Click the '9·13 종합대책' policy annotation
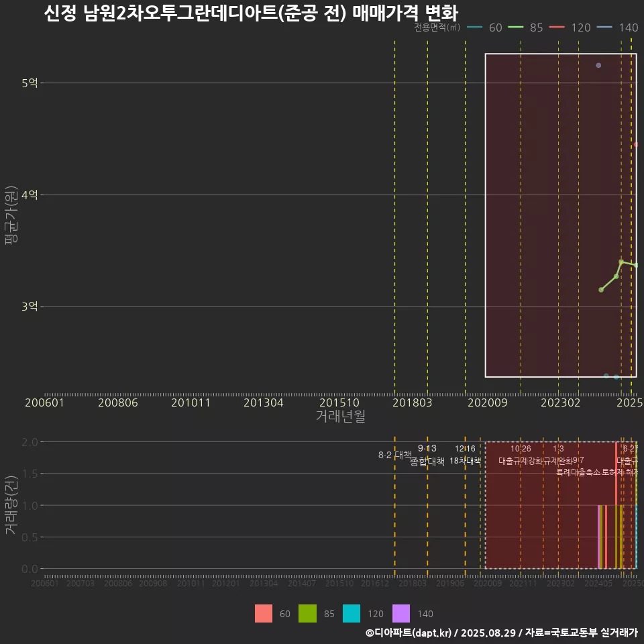644x644 pixels. 427,455
